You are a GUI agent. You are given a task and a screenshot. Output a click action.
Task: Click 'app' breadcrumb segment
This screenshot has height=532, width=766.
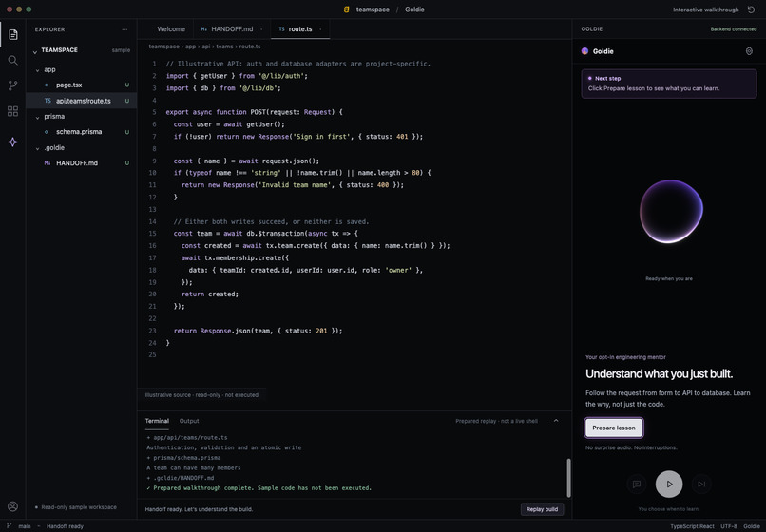click(x=190, y=47)
